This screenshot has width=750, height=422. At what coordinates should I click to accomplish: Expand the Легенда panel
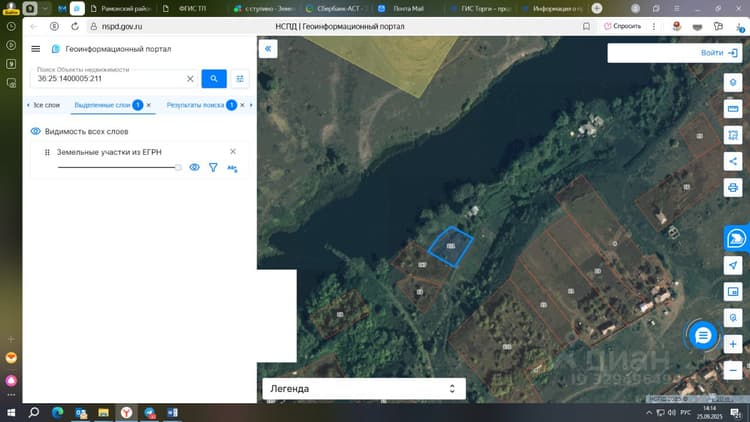[364, 389]
